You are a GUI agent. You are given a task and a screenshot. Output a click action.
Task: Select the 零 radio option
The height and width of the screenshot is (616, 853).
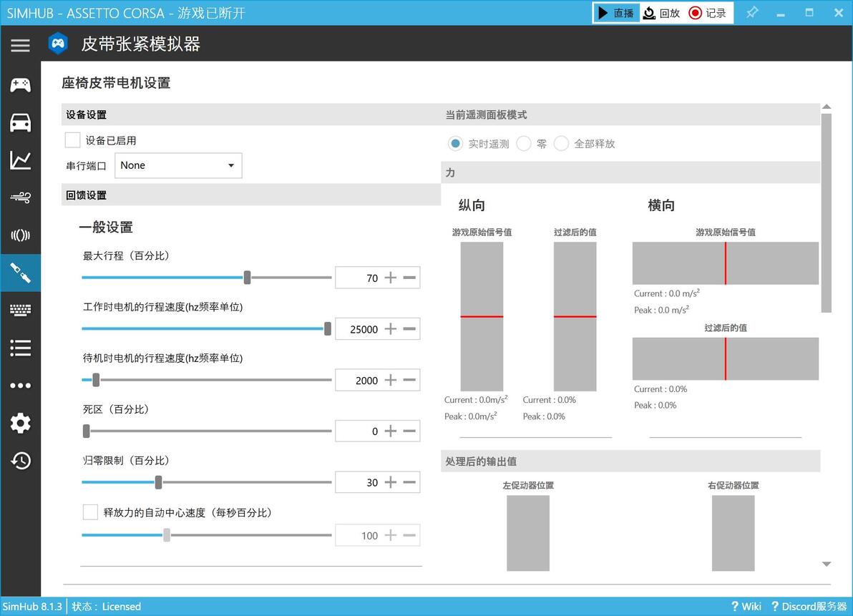click(524, 144)
